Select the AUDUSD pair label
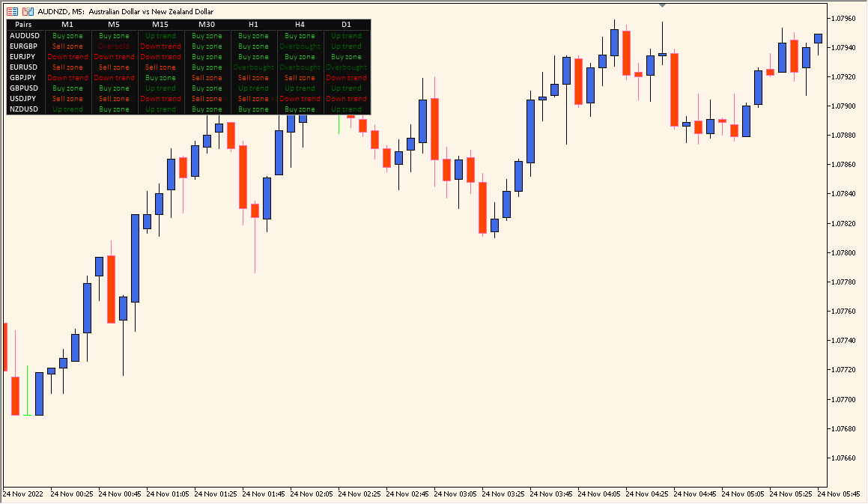Viewport: 868px width, 504px height. 25,35
